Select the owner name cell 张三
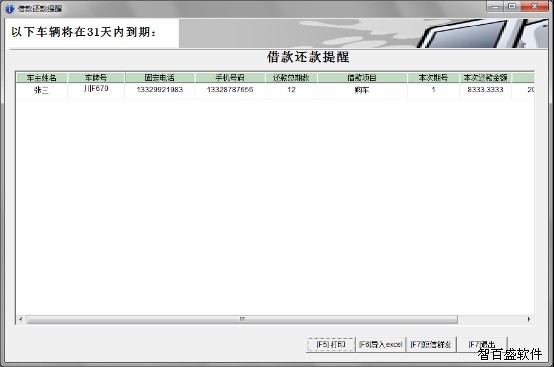Viewport: 554px width, 367px height. [42, 90]
